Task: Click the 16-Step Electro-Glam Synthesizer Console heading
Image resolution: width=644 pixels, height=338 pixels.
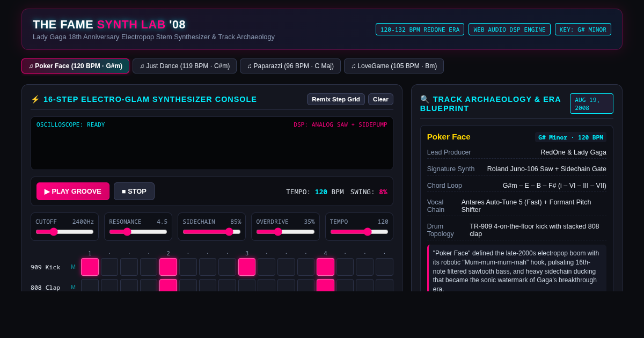Action: [x=144, y=99]
